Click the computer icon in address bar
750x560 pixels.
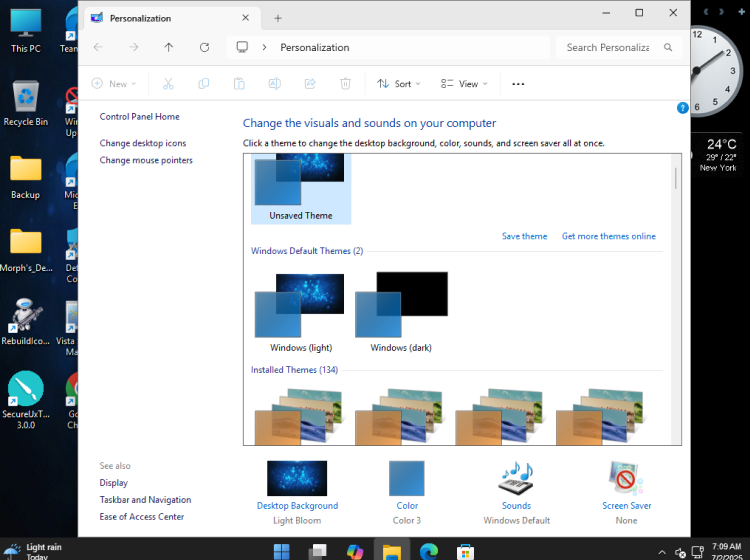(x=243, y=47)
